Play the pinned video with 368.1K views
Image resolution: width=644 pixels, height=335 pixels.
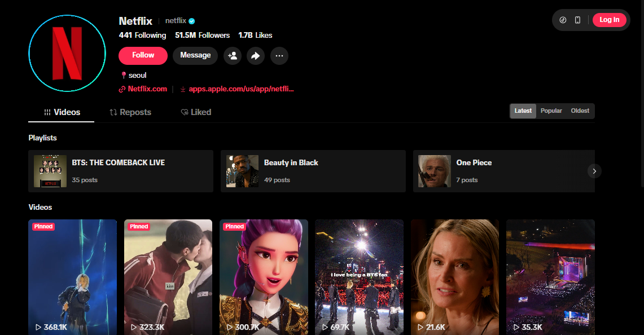[x=72, y=276]
